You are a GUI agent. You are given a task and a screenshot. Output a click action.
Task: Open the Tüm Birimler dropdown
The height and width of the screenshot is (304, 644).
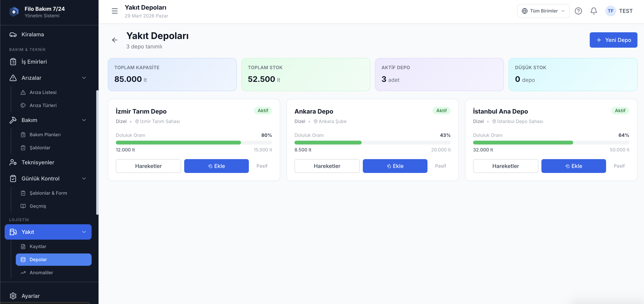click(543, 11)
